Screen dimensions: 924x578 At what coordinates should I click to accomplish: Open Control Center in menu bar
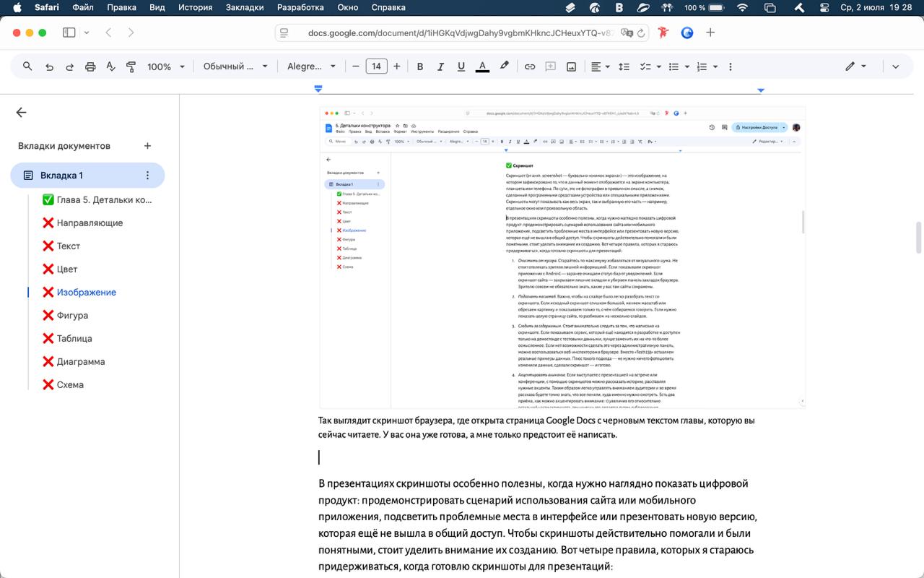[x=825, y=7]
